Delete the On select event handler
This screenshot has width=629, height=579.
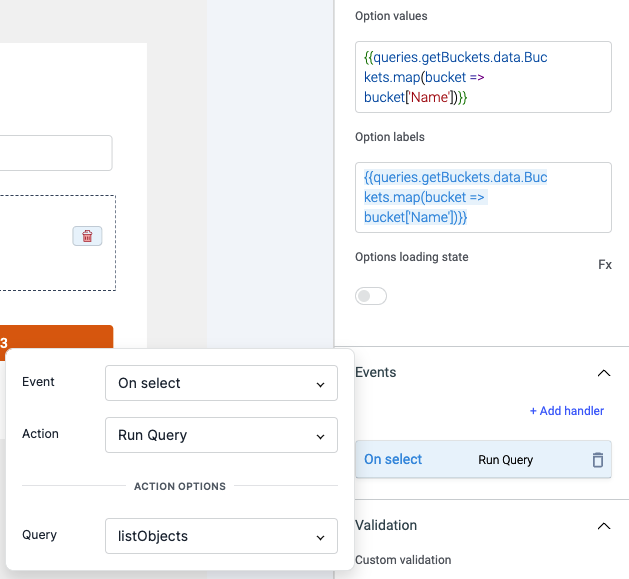click(597, 460)
